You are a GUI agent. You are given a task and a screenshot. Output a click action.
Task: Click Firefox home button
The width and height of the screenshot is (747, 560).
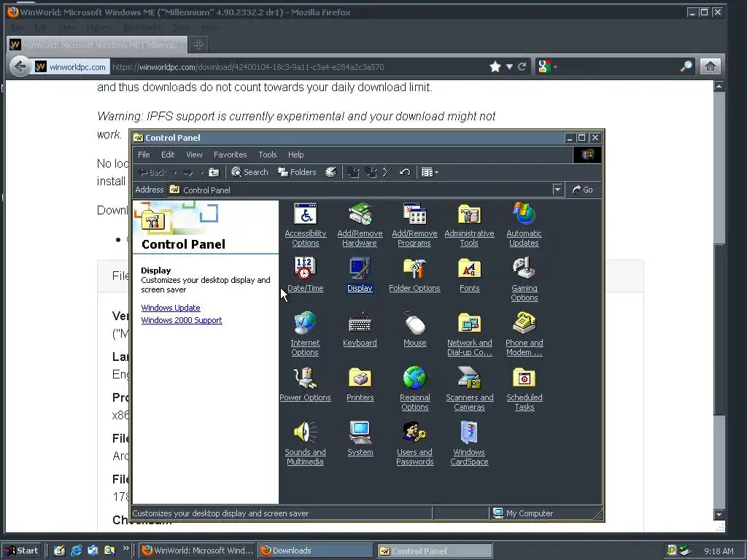coord(710,66)
